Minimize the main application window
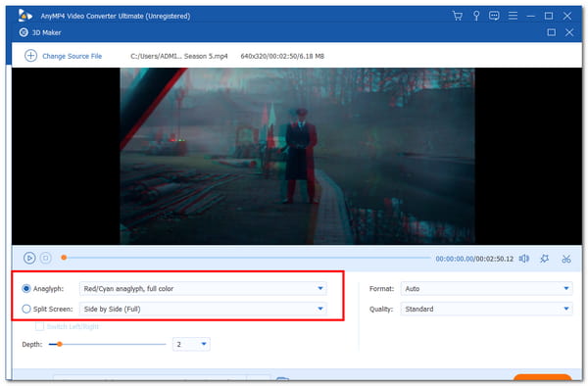 pos(530,16)
